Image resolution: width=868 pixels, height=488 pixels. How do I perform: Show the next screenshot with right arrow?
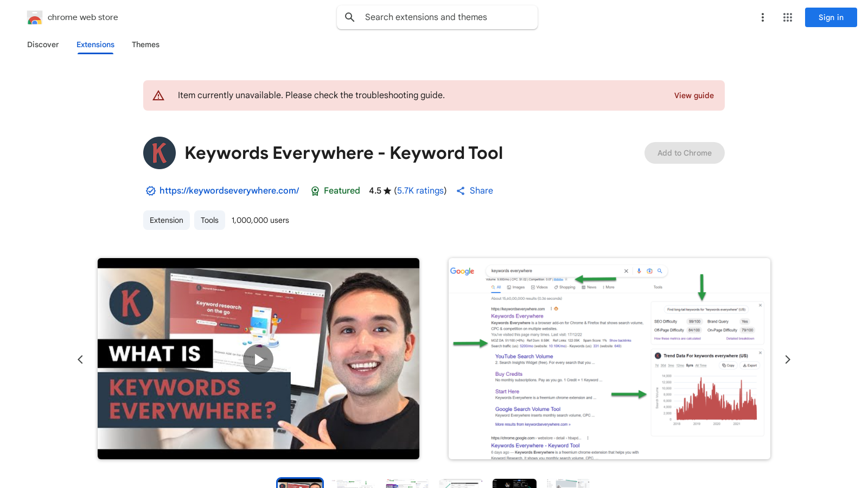click(788, 359)
